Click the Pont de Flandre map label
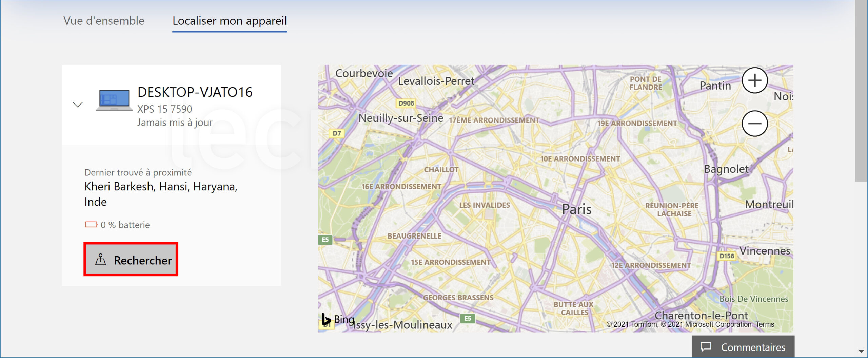 pos(646,83)
